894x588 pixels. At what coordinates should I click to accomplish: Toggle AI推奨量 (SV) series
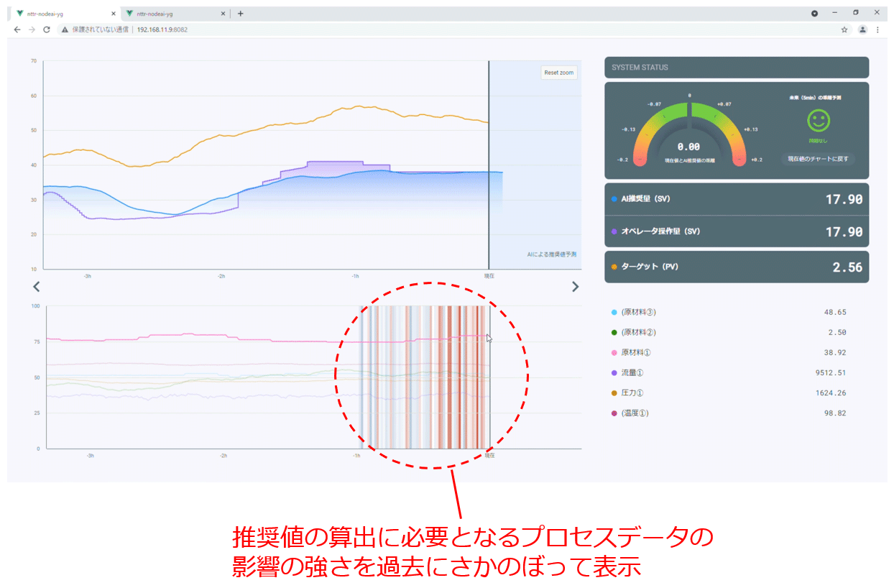pos(737,199)
